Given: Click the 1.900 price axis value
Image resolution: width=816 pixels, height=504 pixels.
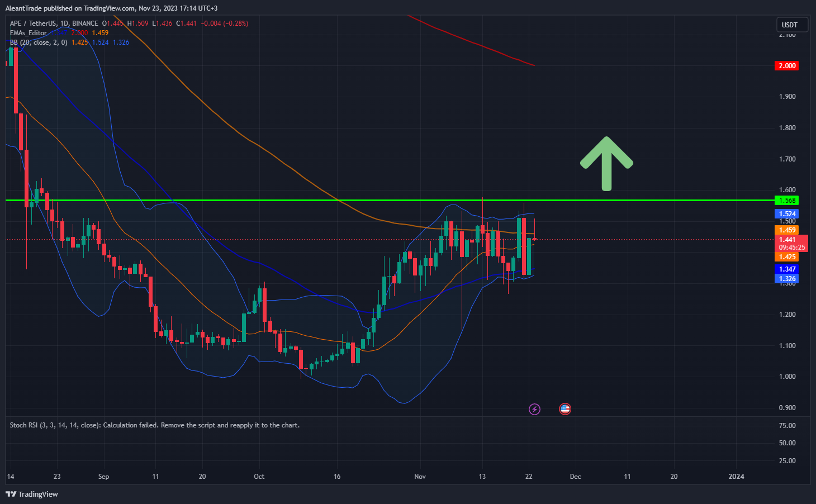Looking at the screenshot, I should [787, 97].
